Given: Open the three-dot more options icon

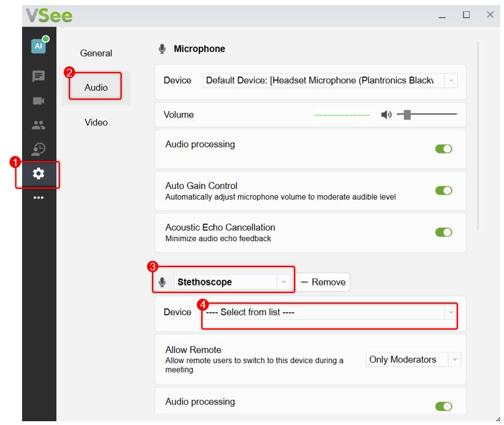Looking at the screenshot, I should 38,198.
